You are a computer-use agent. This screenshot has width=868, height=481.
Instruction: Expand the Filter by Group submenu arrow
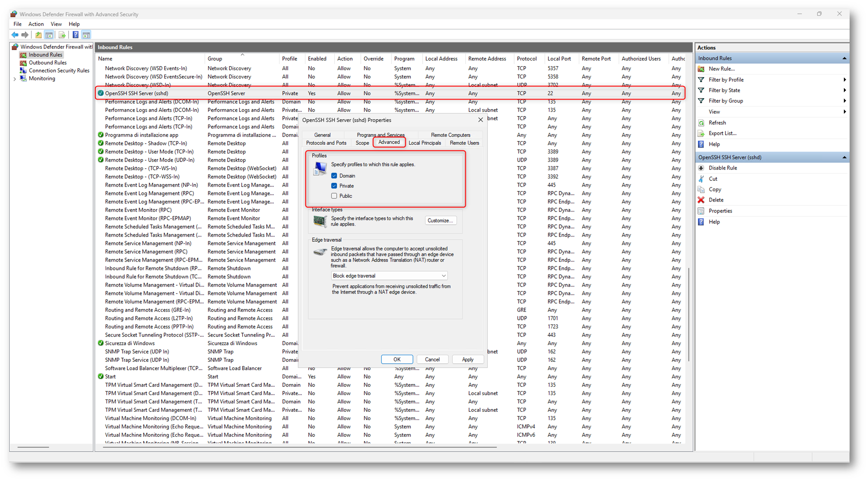click(x=844, y=101)
